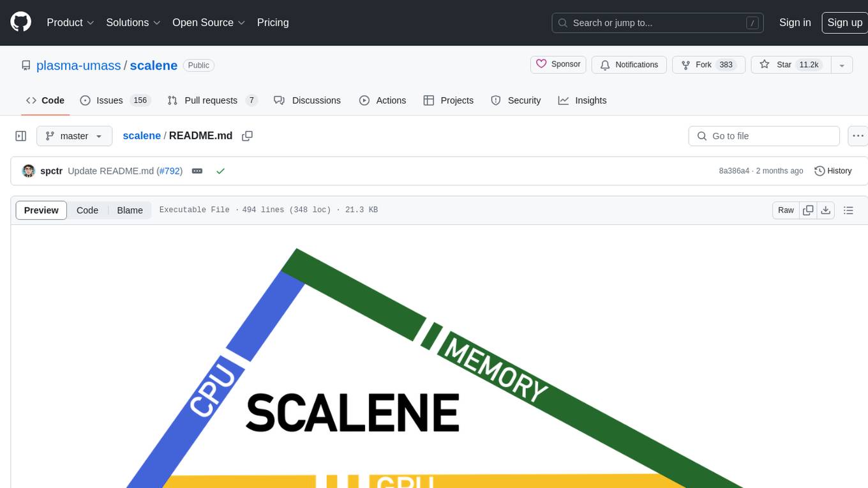The height and width of the screenshot is (488, 868).
Task: Copy raw file contents
Action: pos(808,210)
